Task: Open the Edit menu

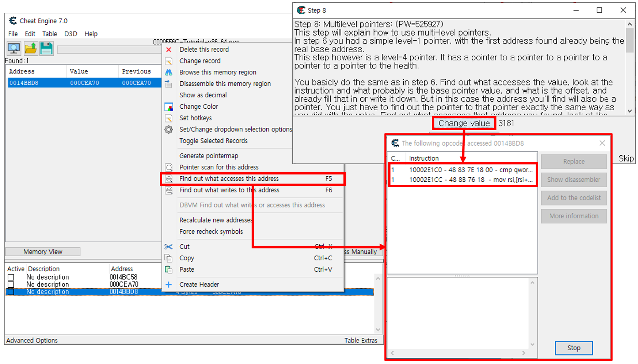Action: [x=30, y=34]
